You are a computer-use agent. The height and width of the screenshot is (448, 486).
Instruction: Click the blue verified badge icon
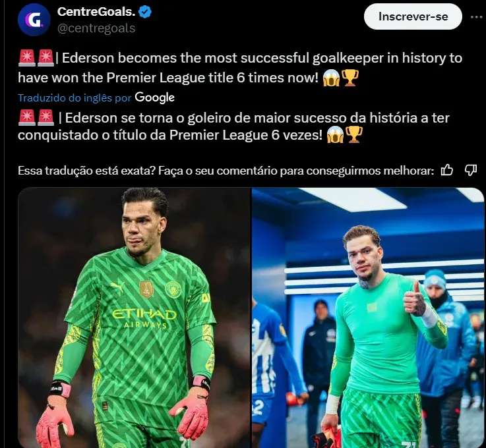[145, 12]
